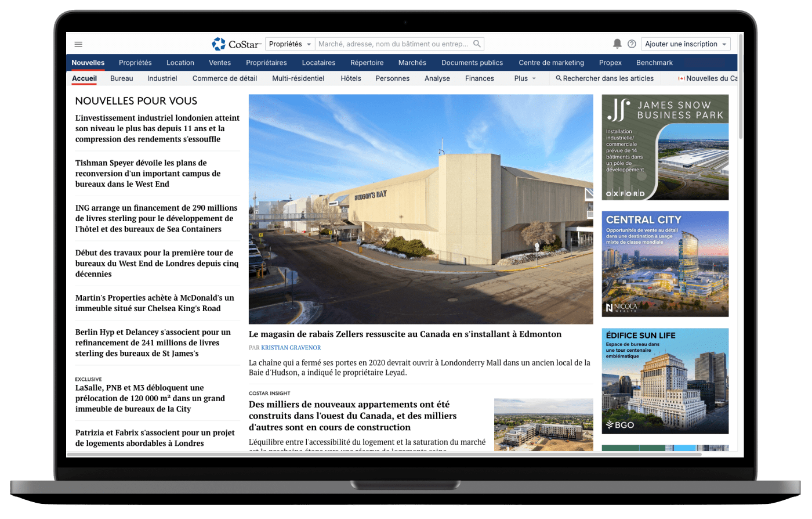Click the Canada flag news icon
This screenshot has width=812, height=519.
coord(681,78)
